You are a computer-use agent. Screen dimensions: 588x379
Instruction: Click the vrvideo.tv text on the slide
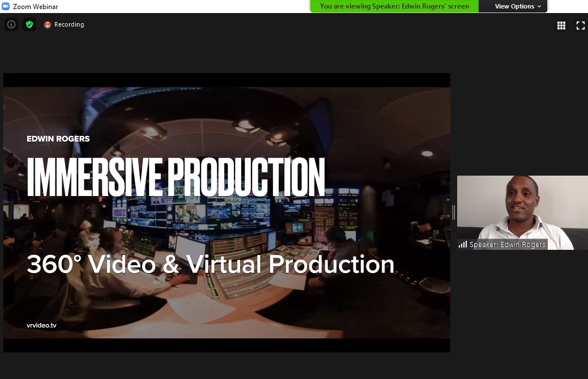pyautogui.click(x=40, y=325)
